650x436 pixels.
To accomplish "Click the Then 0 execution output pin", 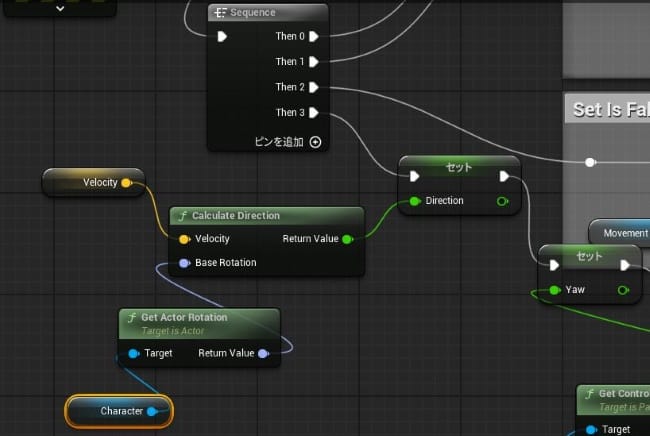I will click(x=314, y=36).
